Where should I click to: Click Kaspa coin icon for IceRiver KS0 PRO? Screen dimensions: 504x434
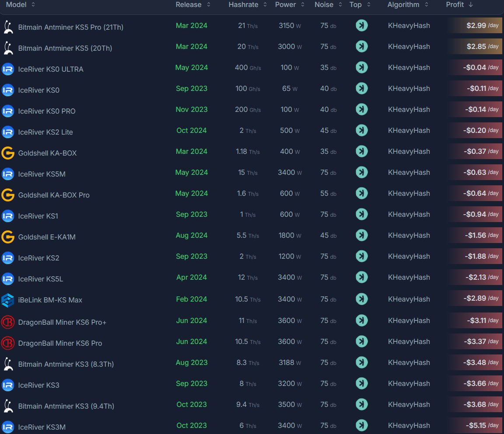click(362, 109)
